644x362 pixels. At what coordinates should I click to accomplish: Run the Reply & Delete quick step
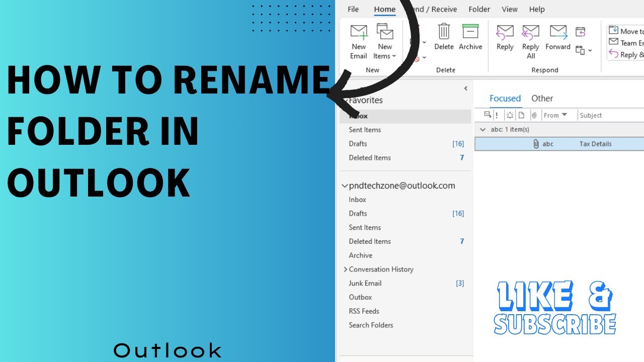click(626, 54)
